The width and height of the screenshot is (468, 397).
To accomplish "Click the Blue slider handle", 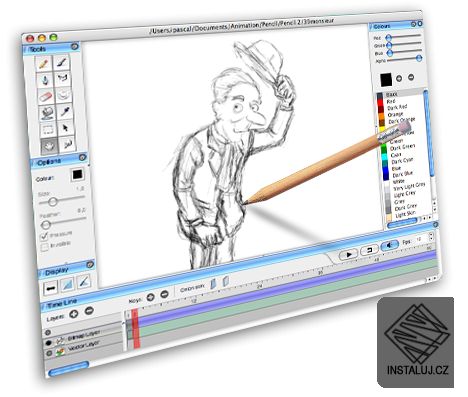I will (x=390, y=53).
